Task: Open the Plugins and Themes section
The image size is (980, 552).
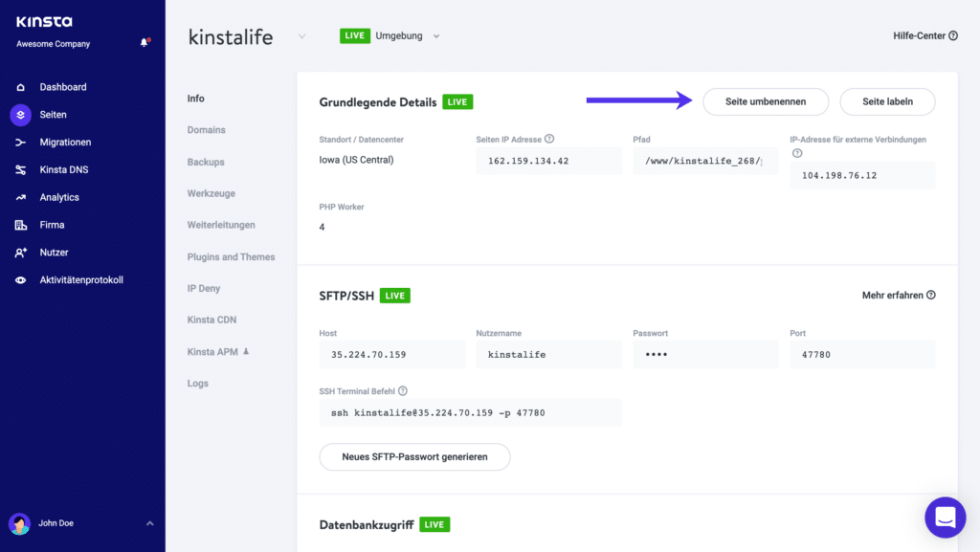Action: 231,256
